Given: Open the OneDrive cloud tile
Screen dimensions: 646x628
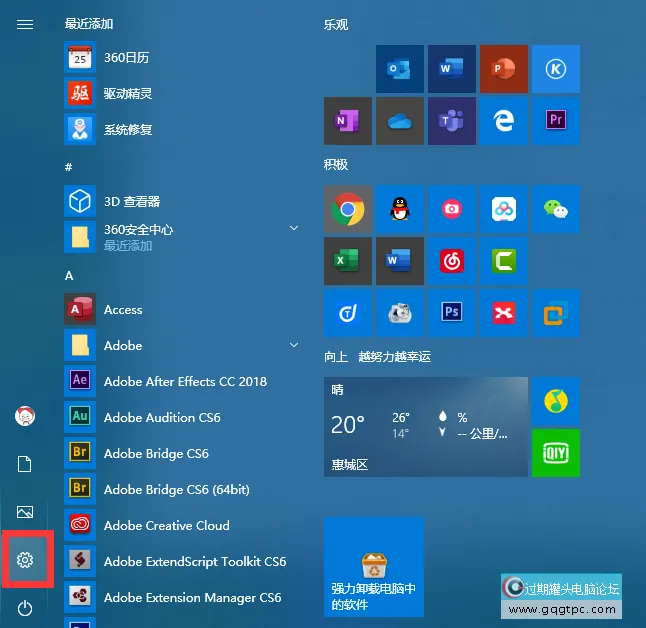Looking at the screenshot, I should tap(400, 121).
